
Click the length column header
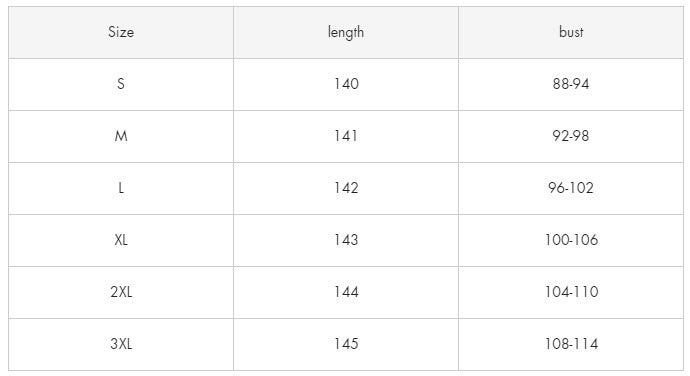click(x=346, y=32)
